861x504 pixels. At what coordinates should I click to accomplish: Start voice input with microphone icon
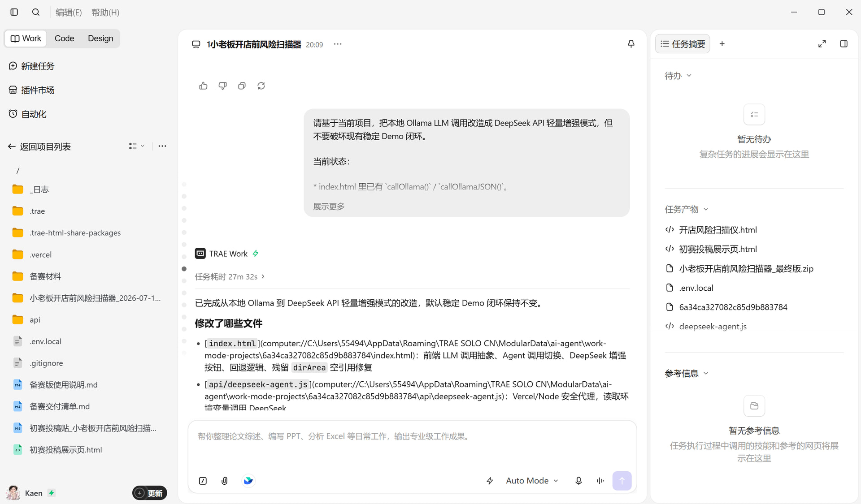click(578, 481)
